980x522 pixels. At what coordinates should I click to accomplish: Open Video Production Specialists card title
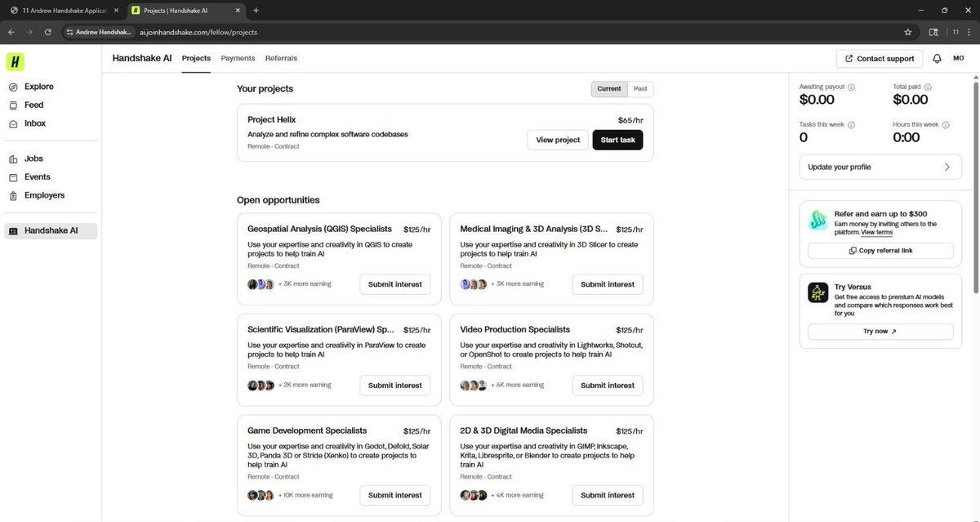point(515,330)
